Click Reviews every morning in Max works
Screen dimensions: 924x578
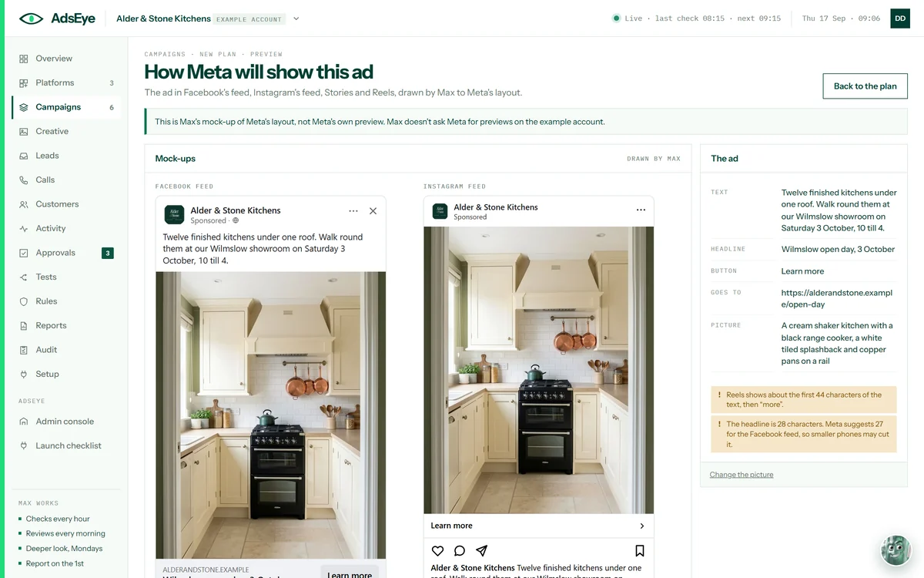click(65, 533)
